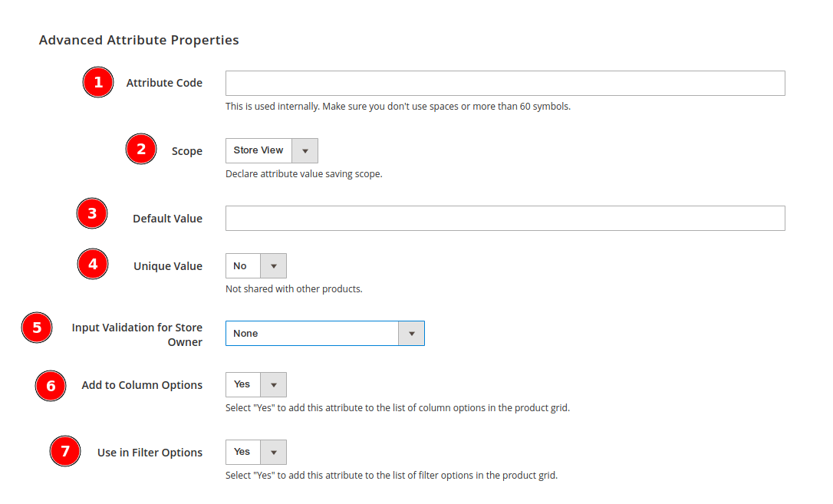Viewport: 833px width, 504px height.
Task: Click the hint about filter options in product grid
Action: [x=391, y=476]
